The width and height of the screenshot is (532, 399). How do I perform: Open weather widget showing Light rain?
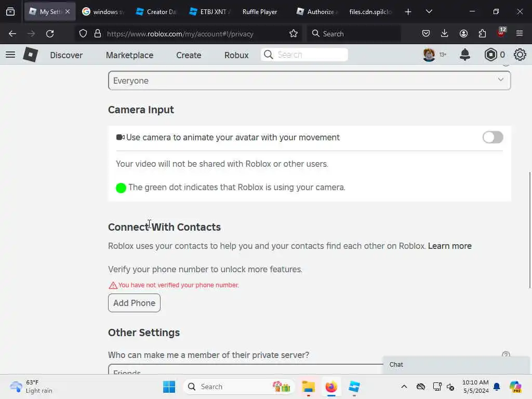pyautogui.click(x=31, y=387)
